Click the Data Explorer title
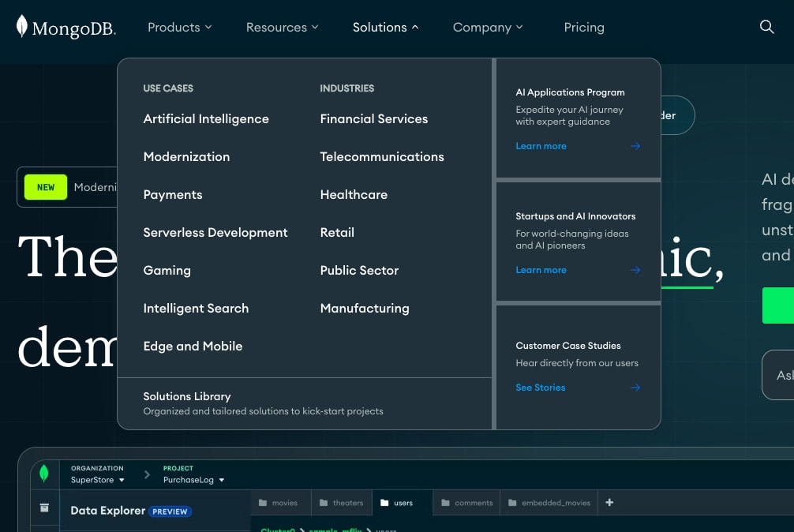794x532 pixels. (108, 511)
